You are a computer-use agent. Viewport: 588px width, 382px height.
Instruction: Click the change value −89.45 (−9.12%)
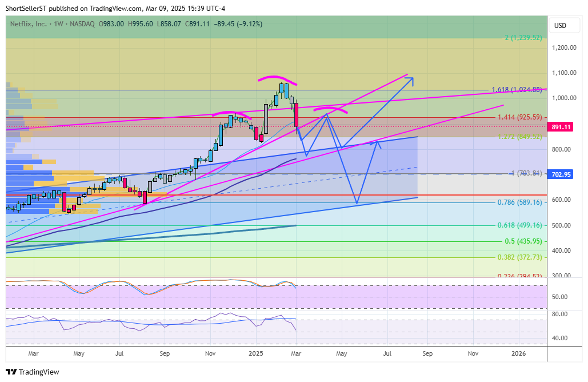[238, 24]
